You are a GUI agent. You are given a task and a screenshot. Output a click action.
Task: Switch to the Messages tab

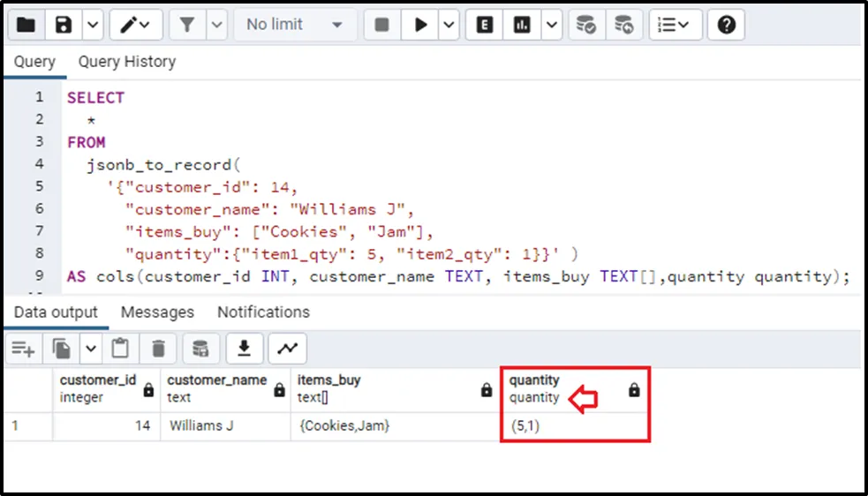tap(157, 312)
